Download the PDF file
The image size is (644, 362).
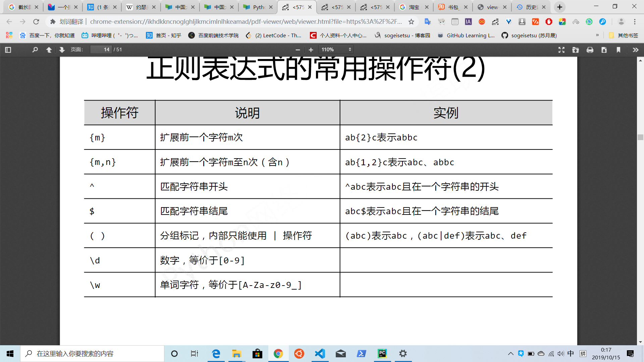point(604,50)
